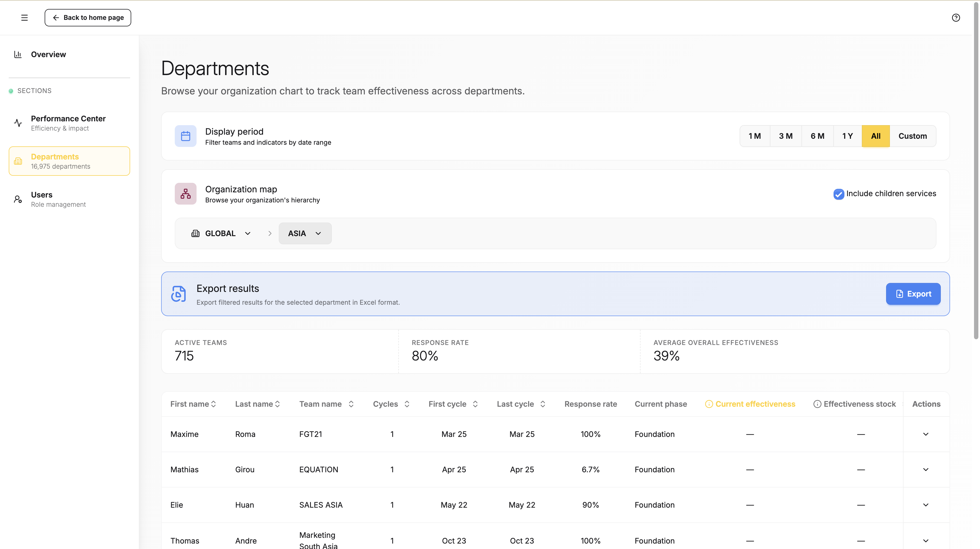Click the GLOBAL building icon in breadcrumb
The height and width of the screenshot is (549, 980).
(x=195, y=233)
